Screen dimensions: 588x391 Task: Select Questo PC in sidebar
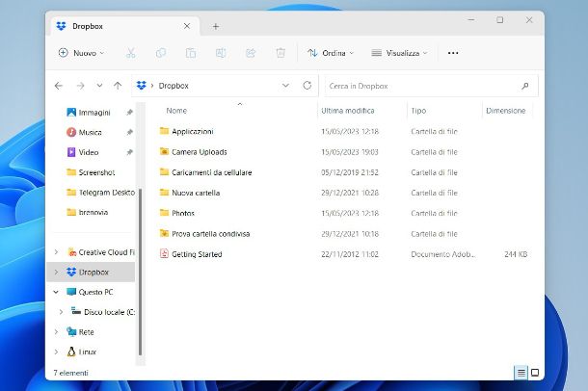[x=90, y=292]
